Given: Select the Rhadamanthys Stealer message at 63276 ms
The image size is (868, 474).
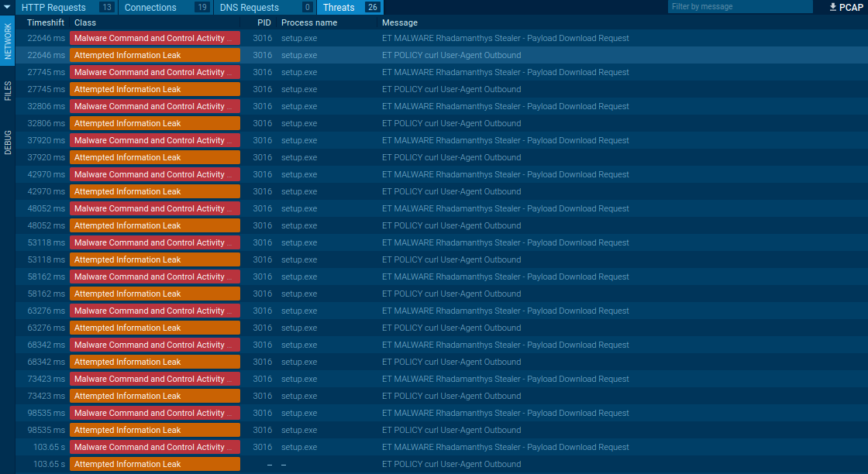Looking at the screenshot, I should point(505,311).
